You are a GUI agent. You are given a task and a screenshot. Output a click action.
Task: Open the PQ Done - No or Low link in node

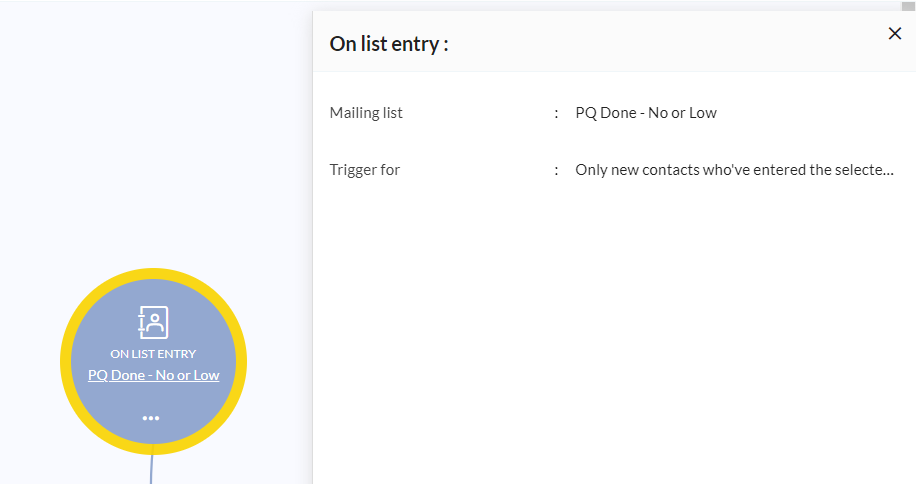tap(153, 375)
